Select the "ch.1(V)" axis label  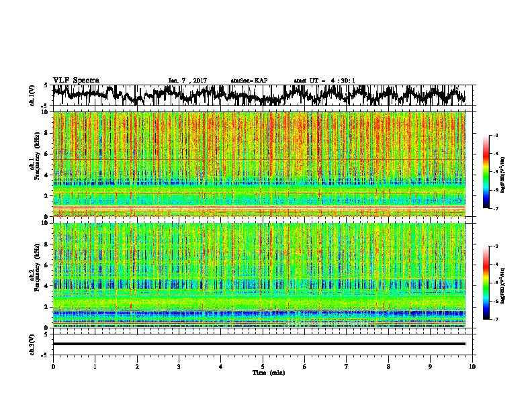pos(32,95)
